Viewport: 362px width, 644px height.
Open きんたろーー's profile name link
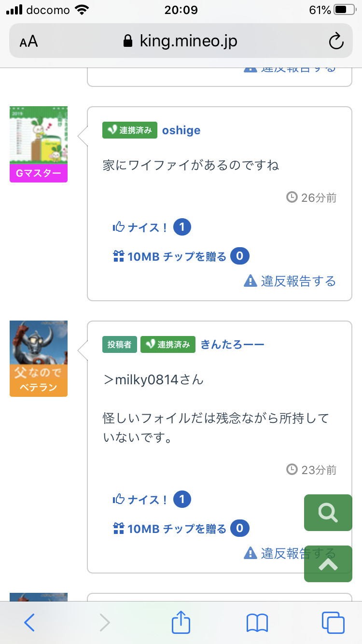coord(232,344)
